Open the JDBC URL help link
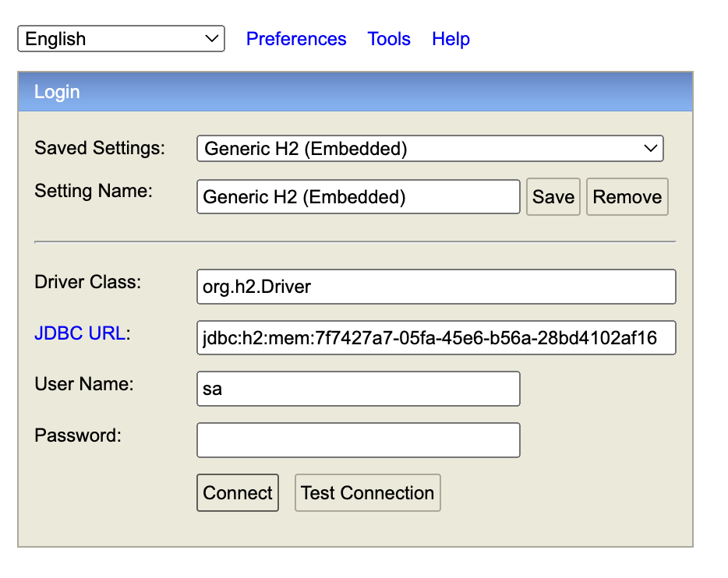728x578 pixels. (x=80, y=333)
